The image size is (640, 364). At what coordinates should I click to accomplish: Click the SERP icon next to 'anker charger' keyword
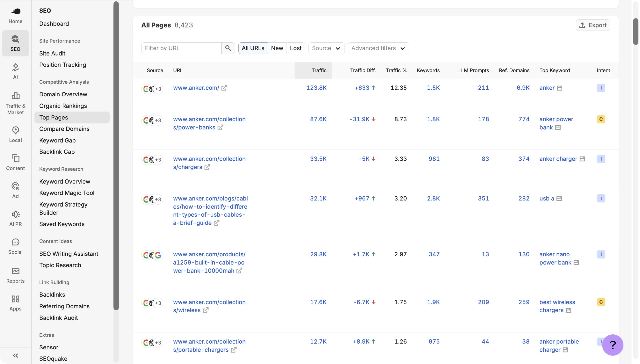(x=582, y=159)
